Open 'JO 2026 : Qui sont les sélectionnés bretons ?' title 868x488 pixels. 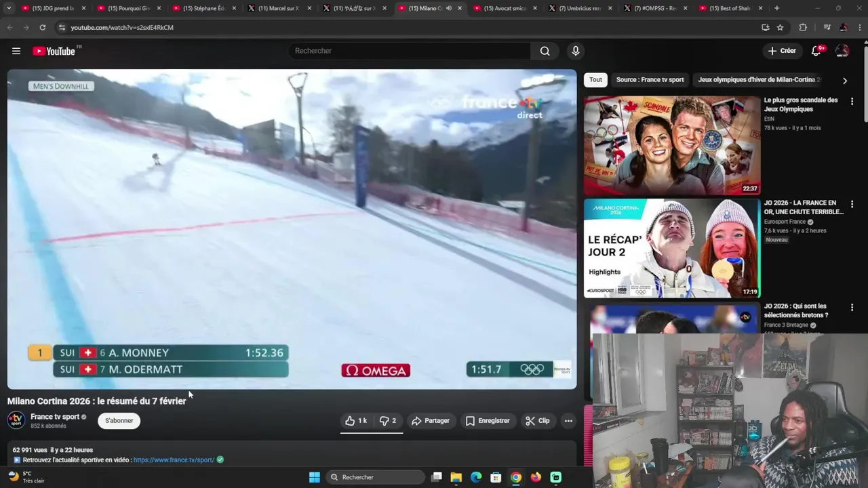[x=796, y=310]
